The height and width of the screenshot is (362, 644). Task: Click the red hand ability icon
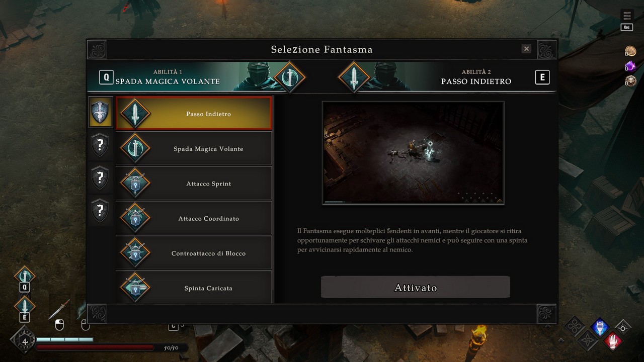tap(612, 342)
